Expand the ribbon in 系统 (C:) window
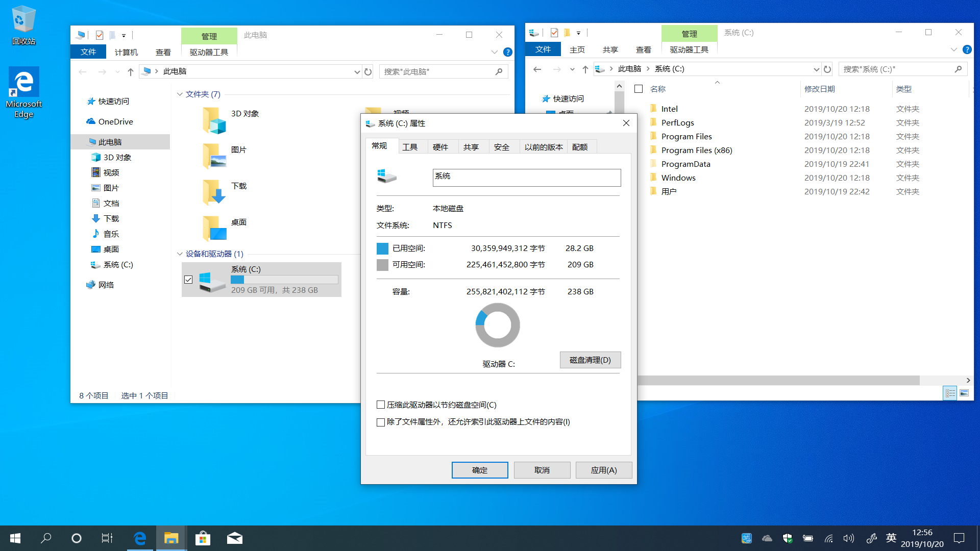 tap(954, 49)
